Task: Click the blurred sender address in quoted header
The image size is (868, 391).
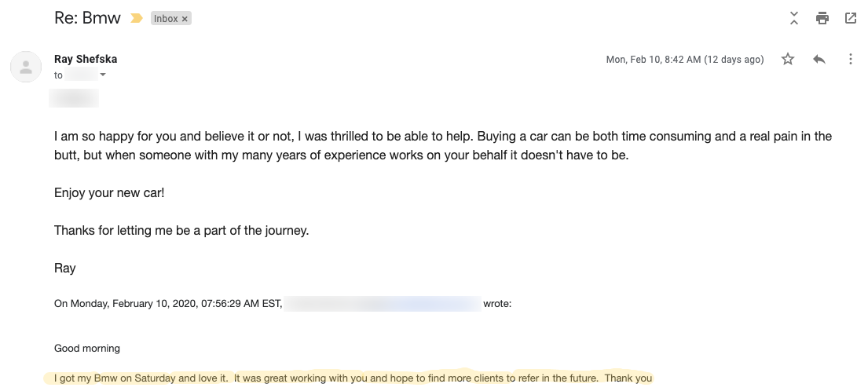Action: 383,304
